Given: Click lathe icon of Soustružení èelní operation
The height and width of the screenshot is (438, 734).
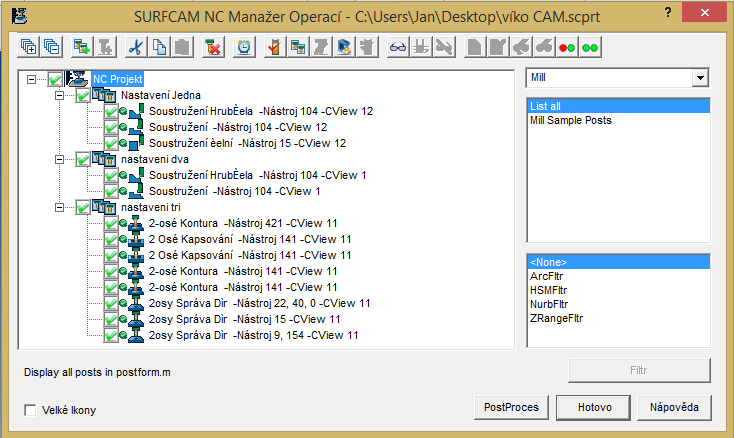Looking at the screenshot, I should point(136,143).
